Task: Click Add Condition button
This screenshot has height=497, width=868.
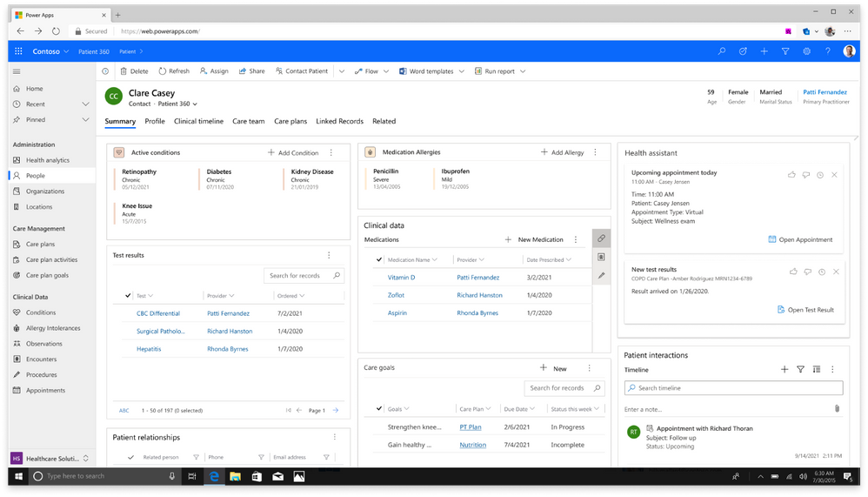Action: [x=293, y=152]
